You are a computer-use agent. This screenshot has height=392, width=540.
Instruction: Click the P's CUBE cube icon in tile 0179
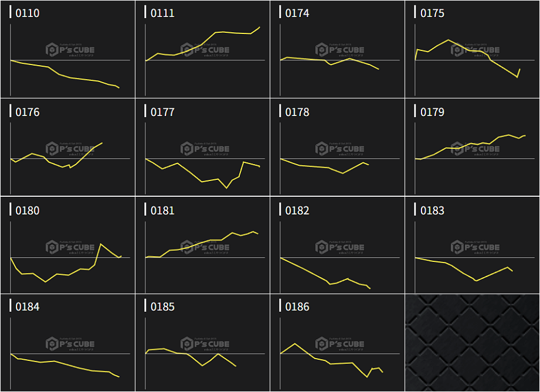pos(458,149)
